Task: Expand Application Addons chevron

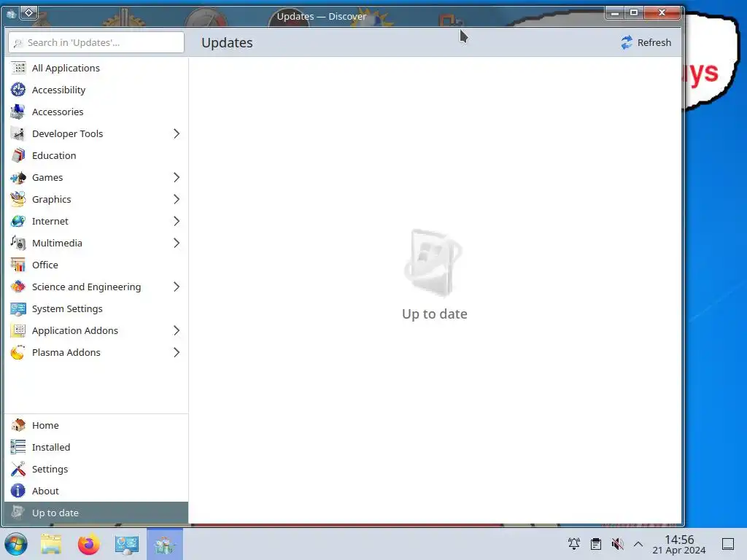Action: pos(177,331)
